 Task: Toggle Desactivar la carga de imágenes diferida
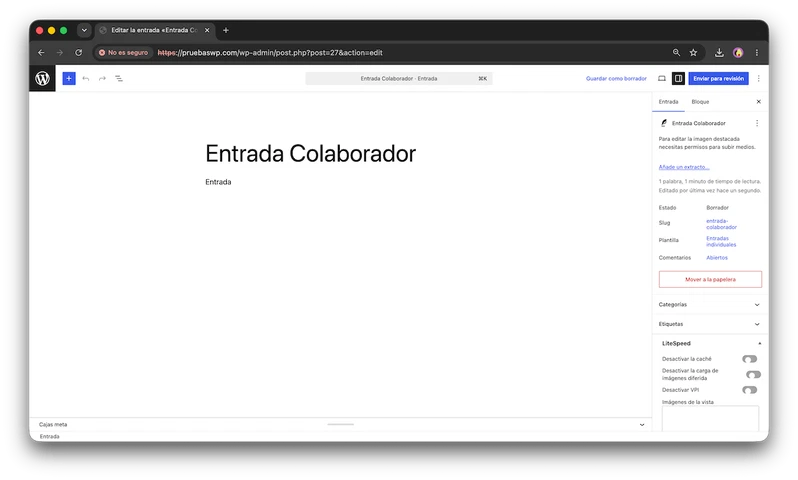tap(753, 375)
